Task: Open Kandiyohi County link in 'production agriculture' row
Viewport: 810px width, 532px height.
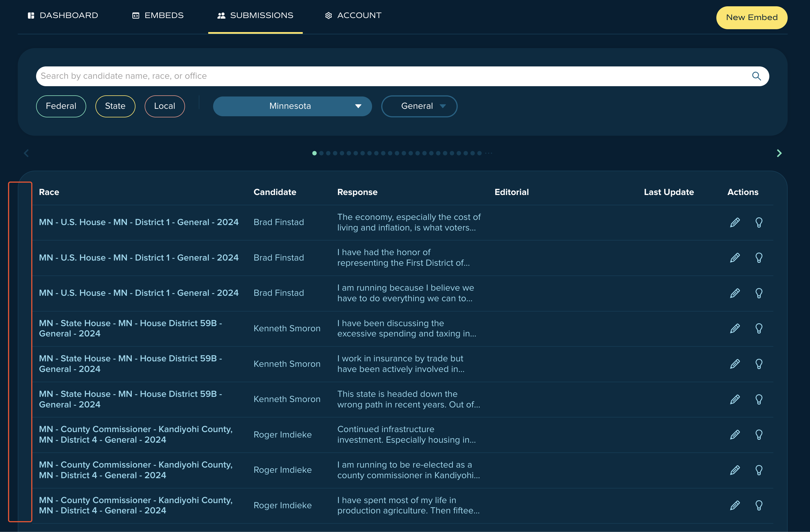Action: coord(136,505)
